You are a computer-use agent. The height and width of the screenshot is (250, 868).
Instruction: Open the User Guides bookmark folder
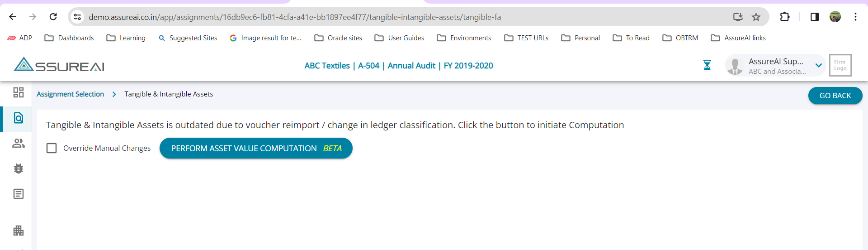point(399,38)
